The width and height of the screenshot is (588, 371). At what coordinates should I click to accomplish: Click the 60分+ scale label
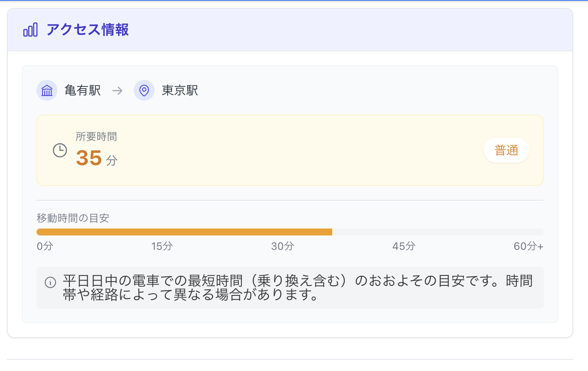[x=528, y=246]
